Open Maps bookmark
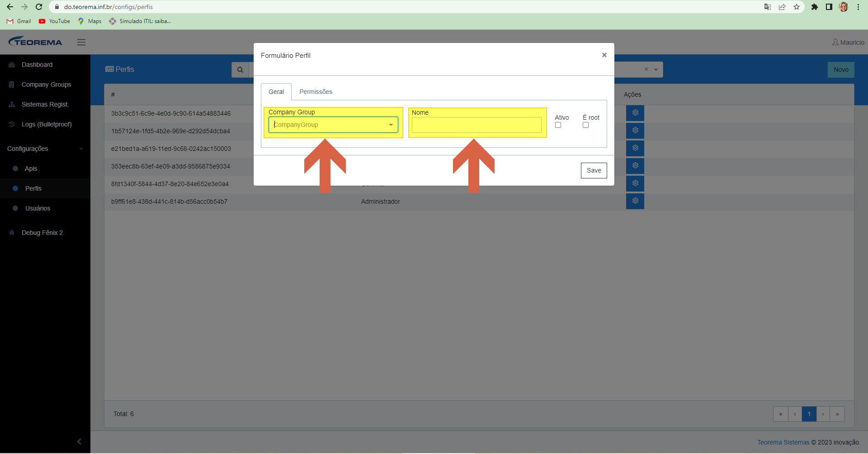Image resolution: width=868 pixels, height=454 pixels. pyautogui.click(x=90, y=21)
